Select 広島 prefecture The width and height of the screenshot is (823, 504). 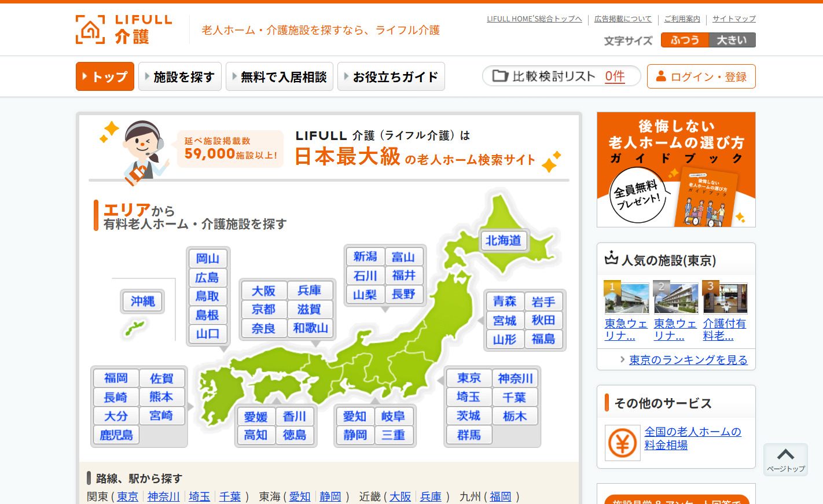click(208, 278)
